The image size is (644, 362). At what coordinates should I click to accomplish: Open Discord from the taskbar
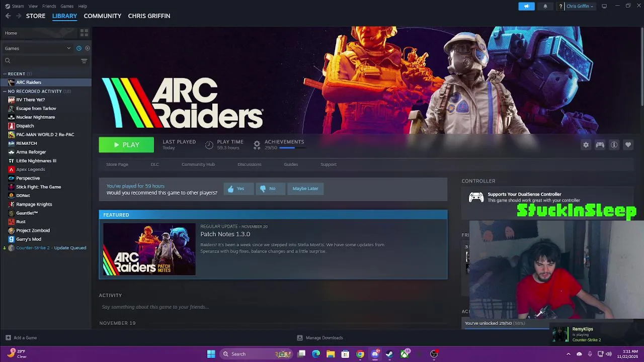pos(375,354)
